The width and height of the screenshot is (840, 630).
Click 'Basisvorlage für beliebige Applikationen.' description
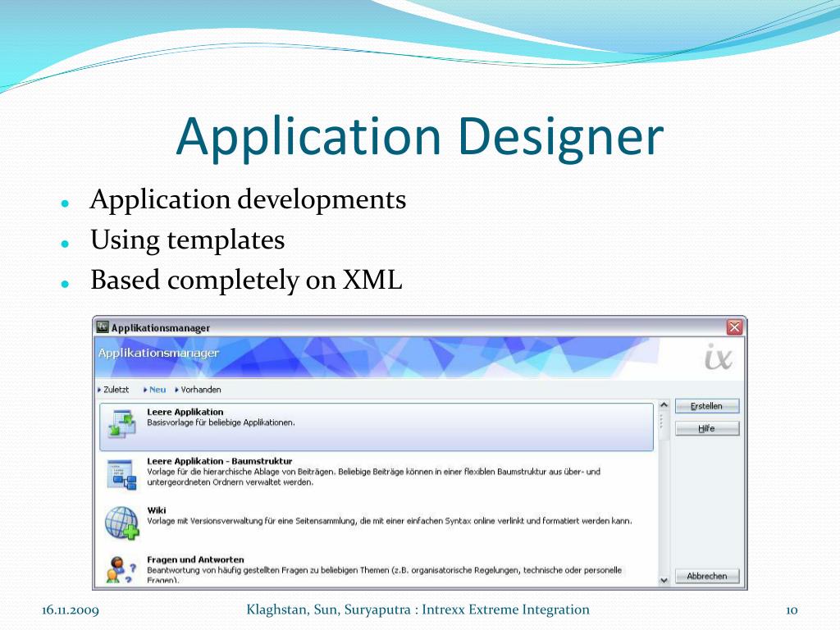click(x=221, y=422)
